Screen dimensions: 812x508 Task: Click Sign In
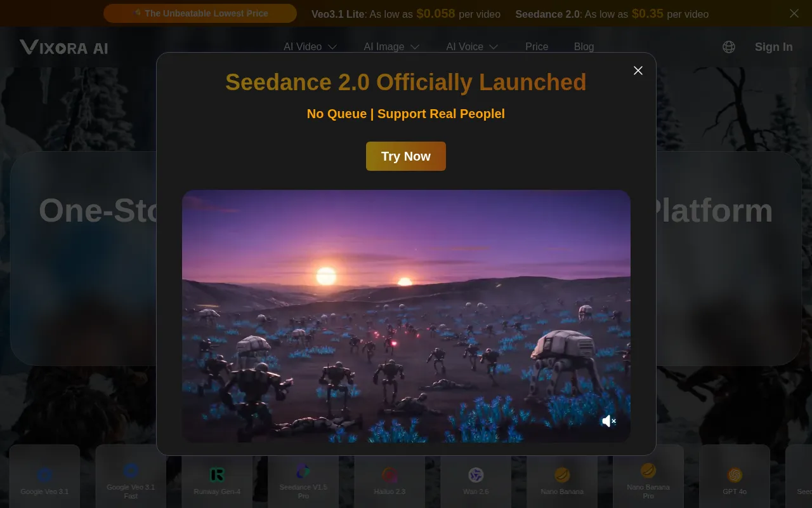[773, 47]
